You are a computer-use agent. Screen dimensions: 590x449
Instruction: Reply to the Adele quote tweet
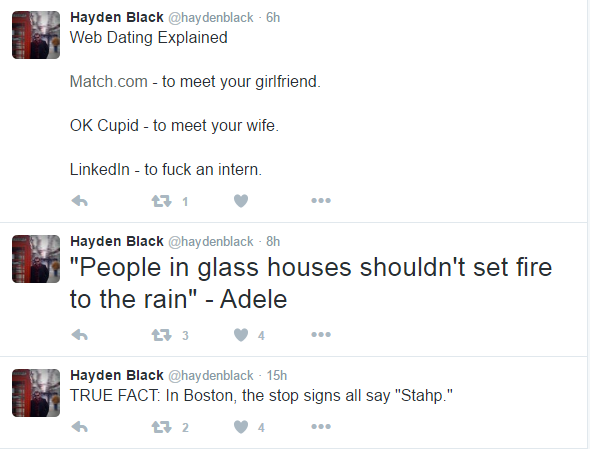[79, 335]
